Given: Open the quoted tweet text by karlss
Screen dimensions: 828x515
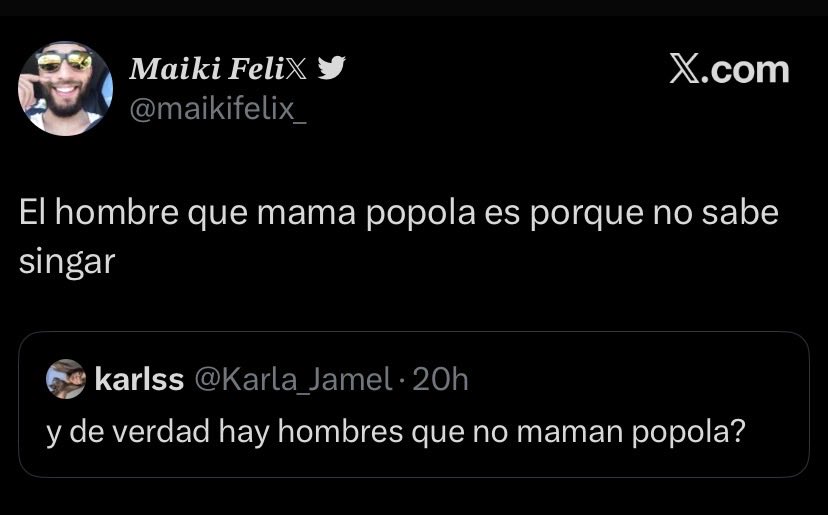Looking at the screenshot, I should click(x=396, y=432).
